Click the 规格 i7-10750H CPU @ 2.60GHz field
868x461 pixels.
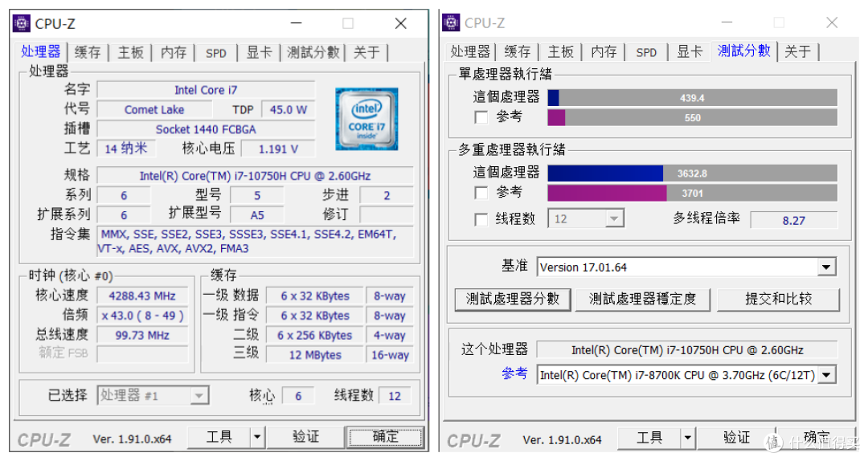(256, 176)
